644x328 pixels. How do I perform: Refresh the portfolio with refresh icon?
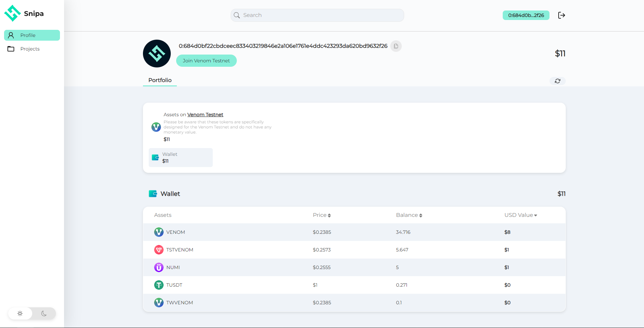point(558,81)
